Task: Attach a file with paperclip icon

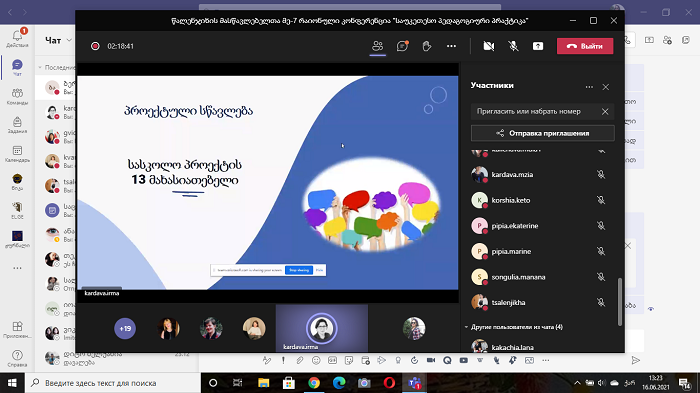Action: click(300, 360)
